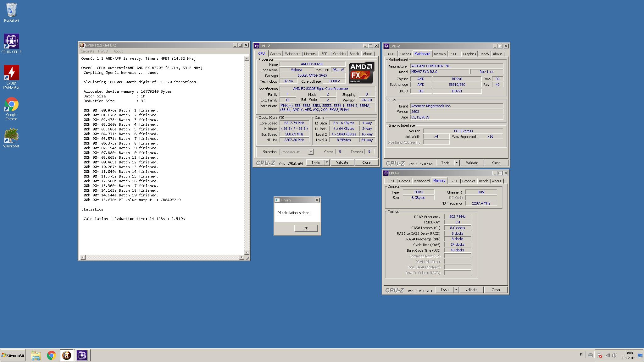This screenshot has height=362, width=644.
Task: Select Caches tab in Memory window
Action: [405, 181]
